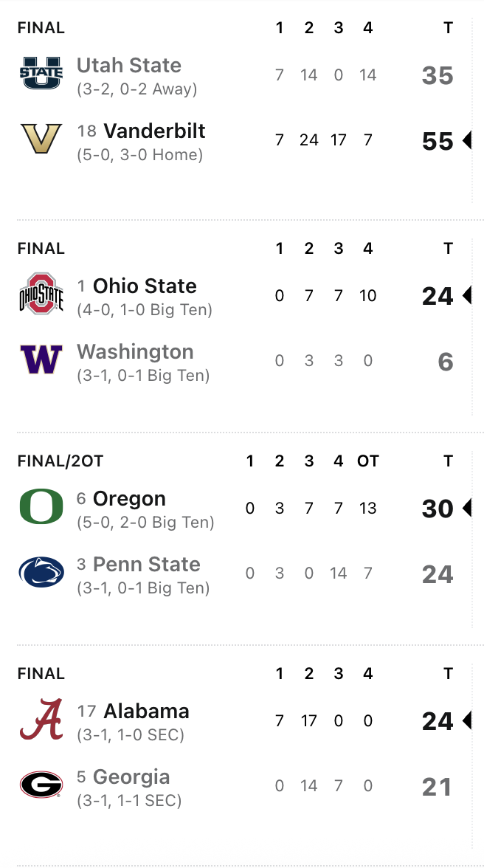Viewport: 484px width, 868px height.
Task: Click Alabama's winning score of 24
Action: [x=438, y=721]
